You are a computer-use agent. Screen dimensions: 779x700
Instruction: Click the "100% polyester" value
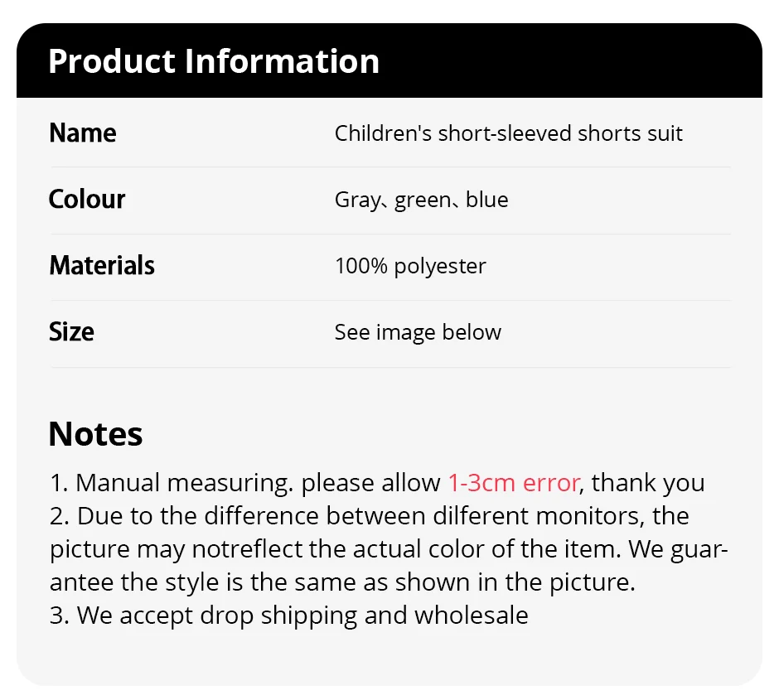coord(410,266)
